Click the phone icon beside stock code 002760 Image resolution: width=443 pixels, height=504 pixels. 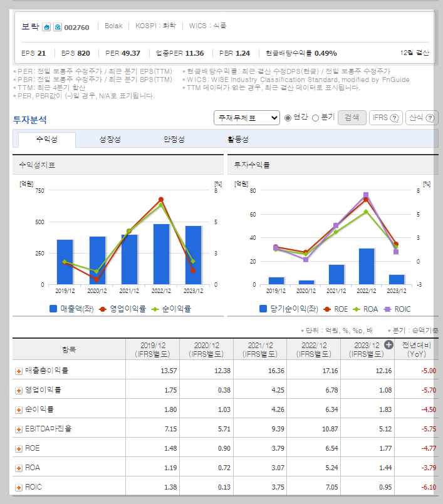58,27
